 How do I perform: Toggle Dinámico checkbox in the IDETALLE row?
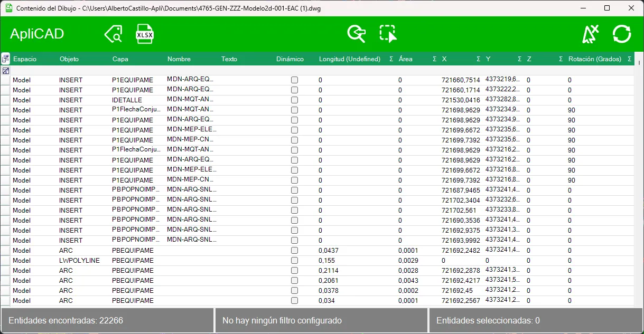294,100
